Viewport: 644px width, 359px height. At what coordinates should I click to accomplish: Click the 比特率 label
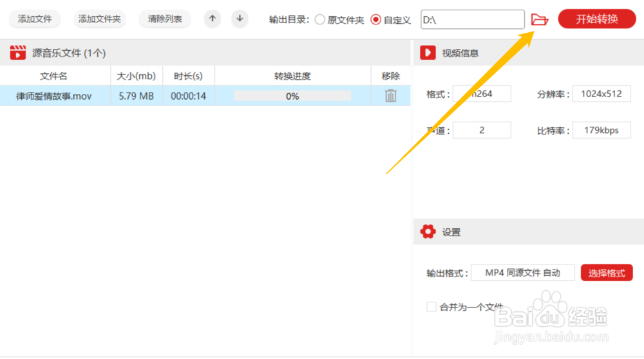tap(553, 131)
